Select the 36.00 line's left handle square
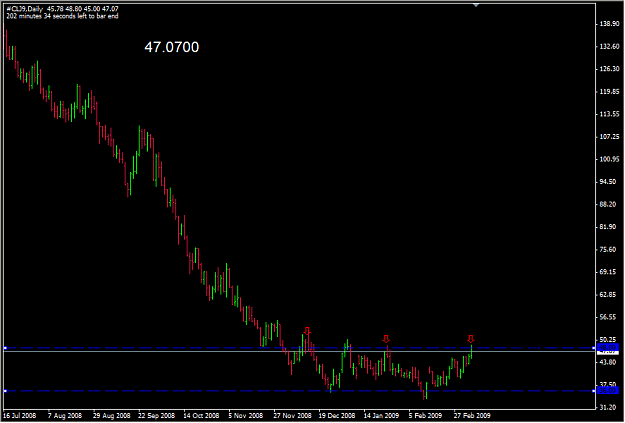The height and width of the screenshot is (423, 625). click(5, 391)
